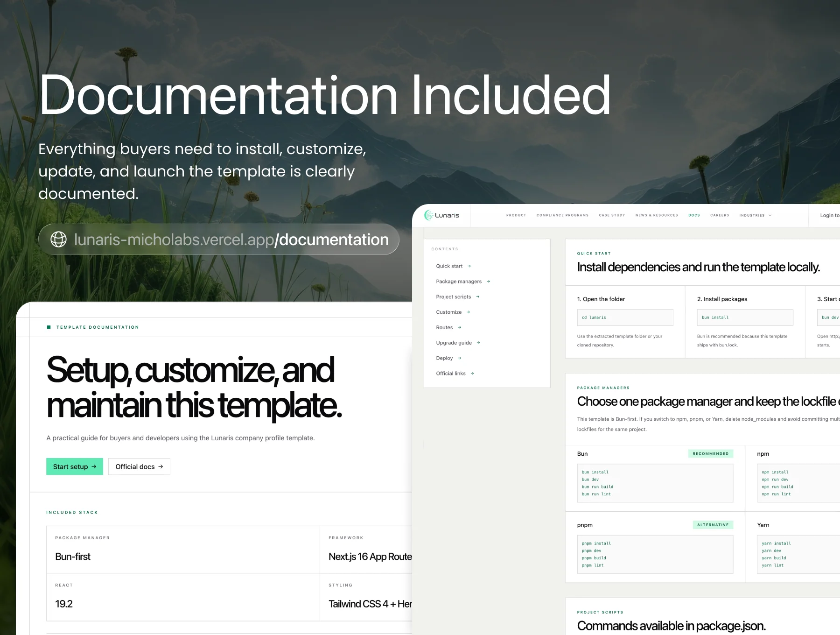840x635 pixels.
Task: Click the arrow next to Official links
Action: click(x=472, y=374)
